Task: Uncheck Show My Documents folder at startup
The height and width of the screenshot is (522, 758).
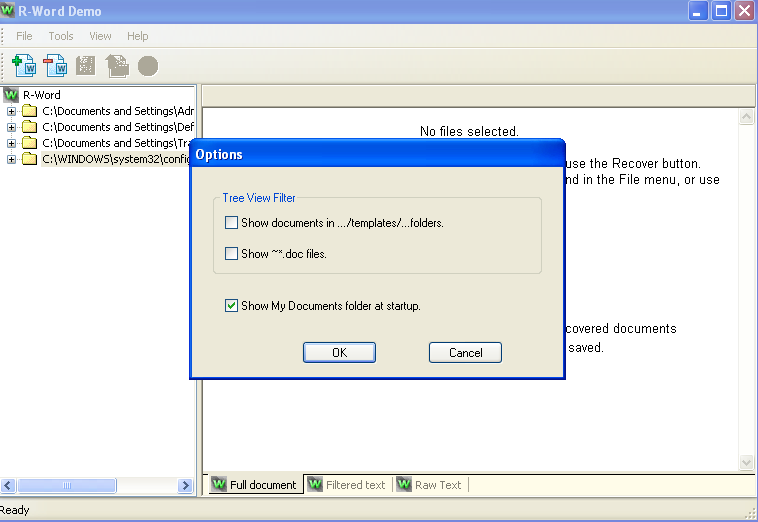Action: click(231, 305)
